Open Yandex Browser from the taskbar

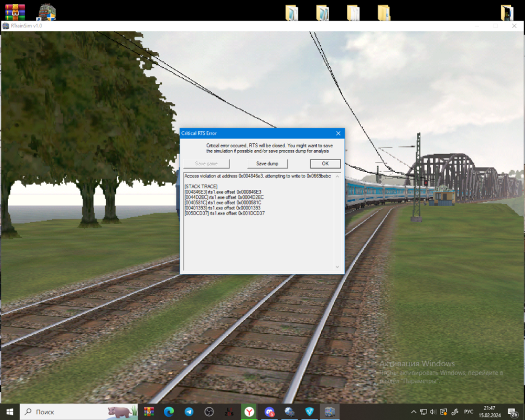point(249,412)
